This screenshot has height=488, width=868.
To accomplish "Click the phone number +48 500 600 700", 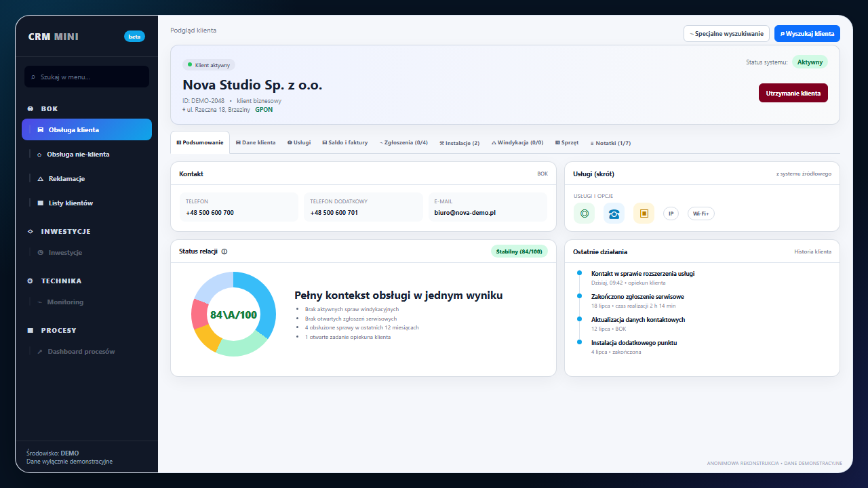I will 210,212.
